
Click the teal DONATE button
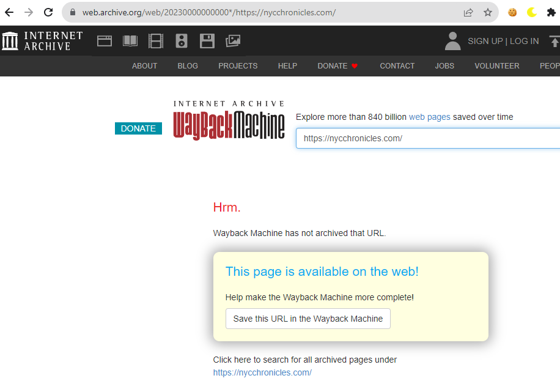(138, 128)
